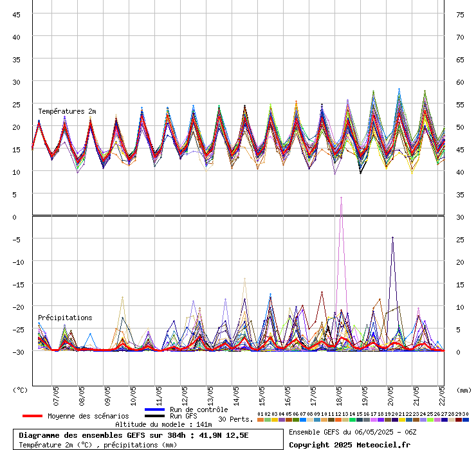Click the (mm) unit label
The width and height of the screenshot is (476, 450).
[464, 390]
